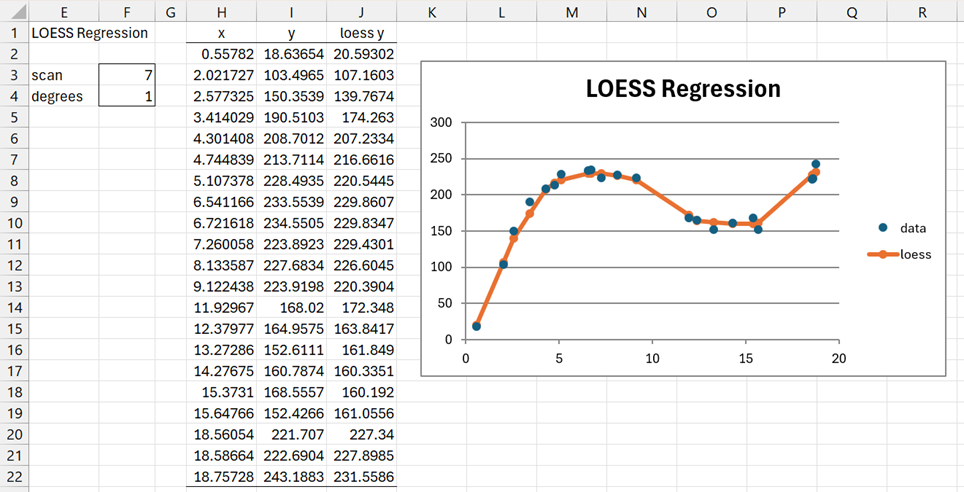Select the cell labeled 'scan'
964x492 pixels.
(x=64, y=75)
